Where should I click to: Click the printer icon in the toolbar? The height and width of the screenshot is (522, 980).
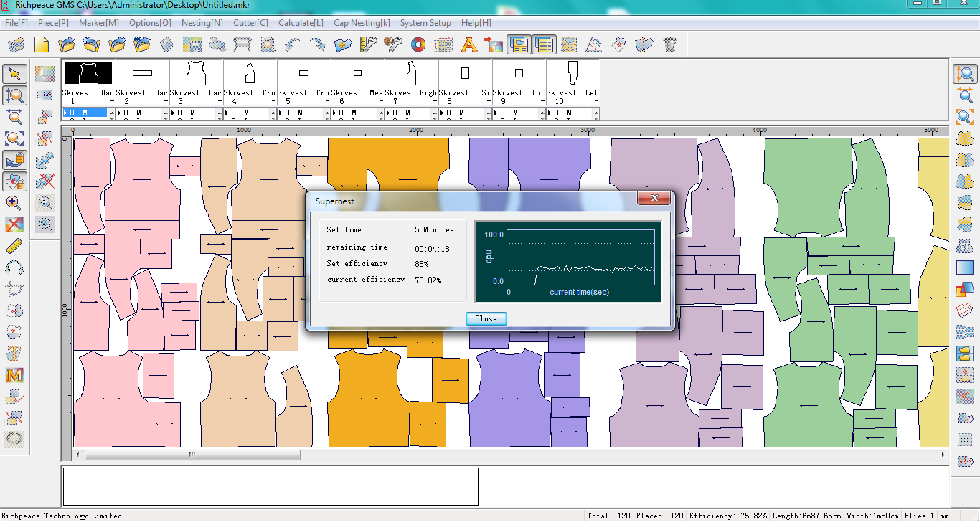(217, 45)
